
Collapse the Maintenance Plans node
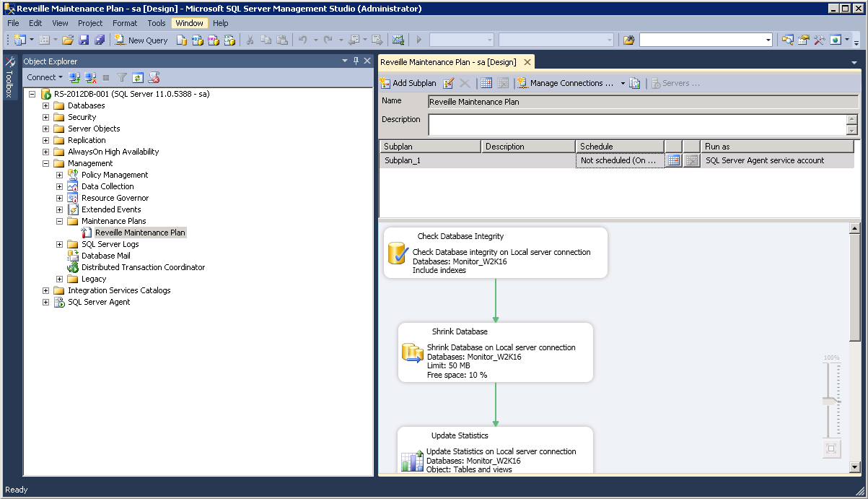point(59,221)
